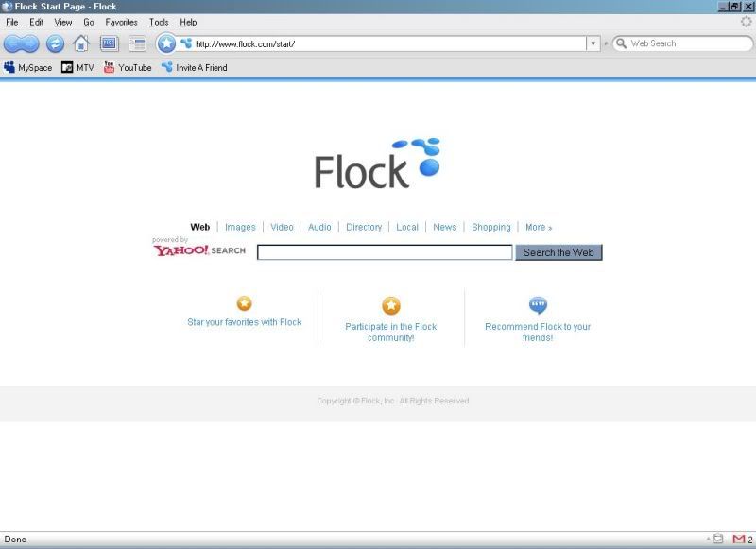Go back using the blue back arrow
This screenshot has width=756, height=549.
(12, 43)
